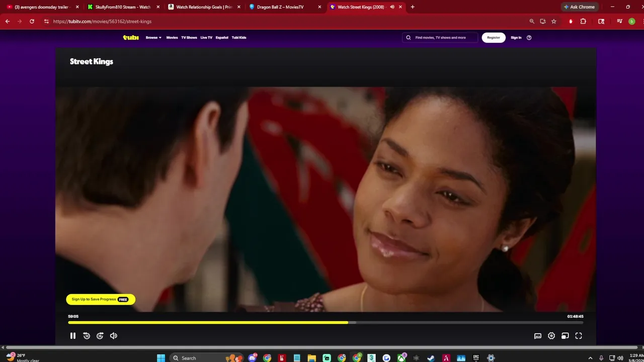
Task: Expand the Browse dropdown
Action: [153, 37]
